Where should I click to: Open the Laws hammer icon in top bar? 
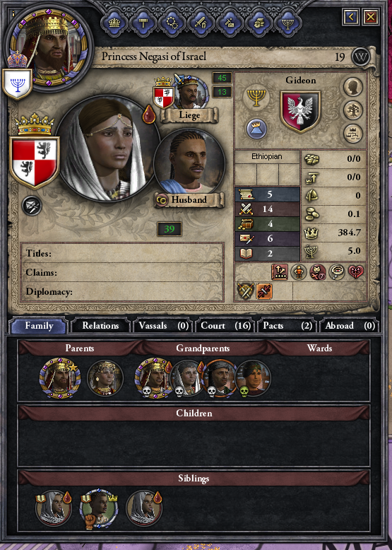[x=143, y=23]
